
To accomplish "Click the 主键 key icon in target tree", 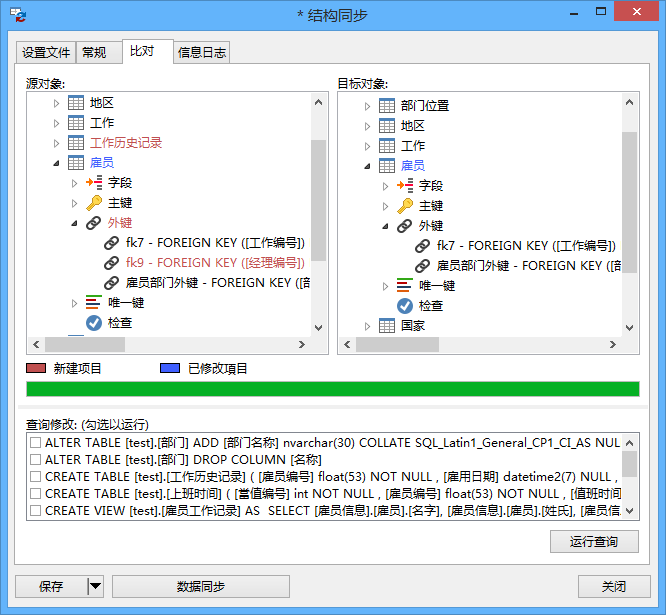I will 405,206.
